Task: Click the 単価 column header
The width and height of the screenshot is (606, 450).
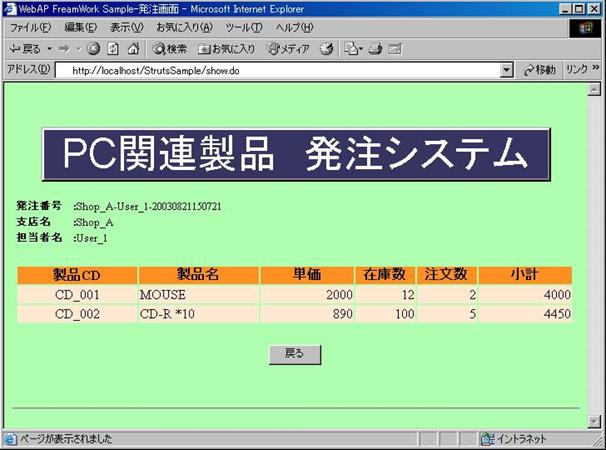Action: pos(307,275)
